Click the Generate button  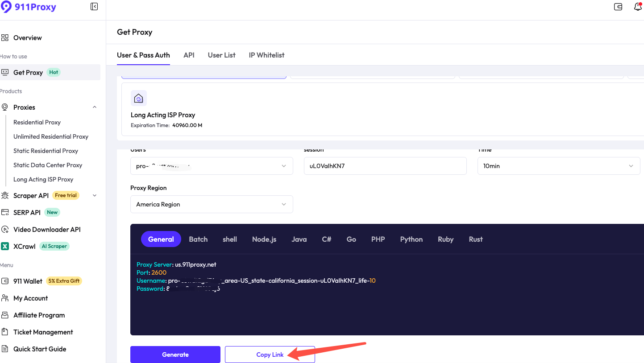(x=175, y=355)
